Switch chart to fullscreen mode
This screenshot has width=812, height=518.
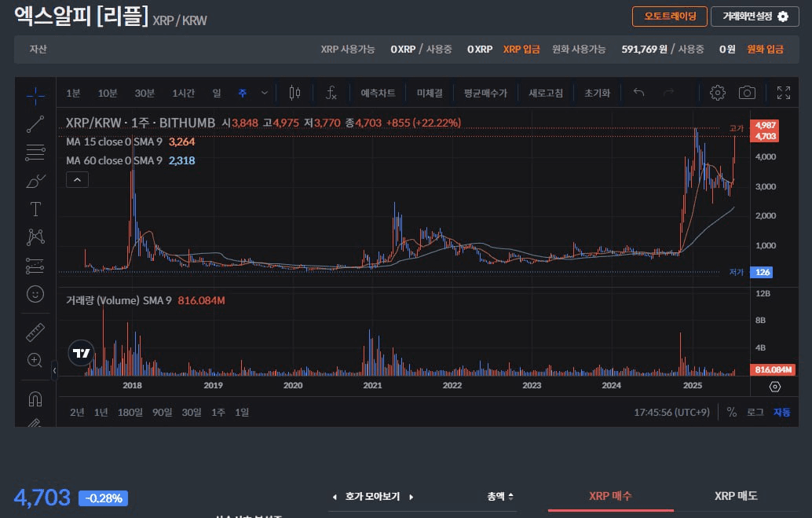[x=784, y=93]
